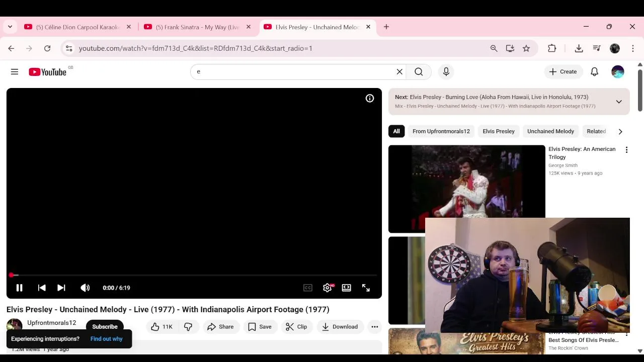The width and height of the screenshot is (644, 362).
Task: Open Chrome three-dot menu
Action: coord(633,48)
